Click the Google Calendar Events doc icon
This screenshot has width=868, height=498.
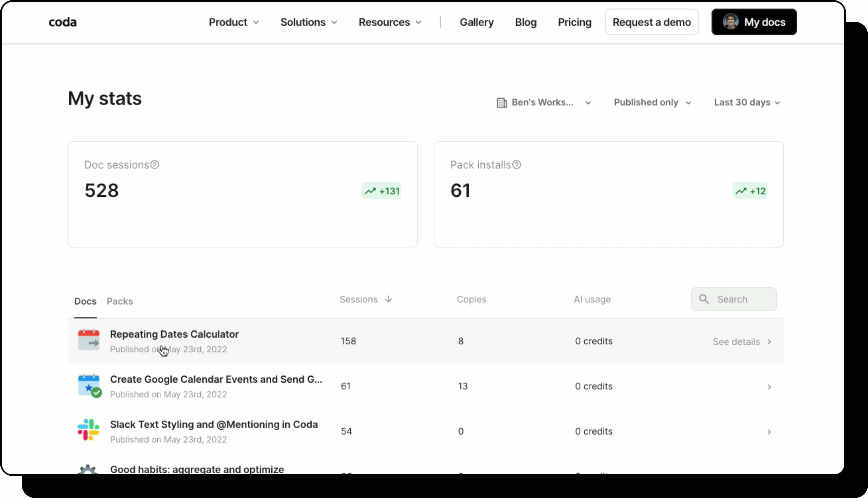89,386
